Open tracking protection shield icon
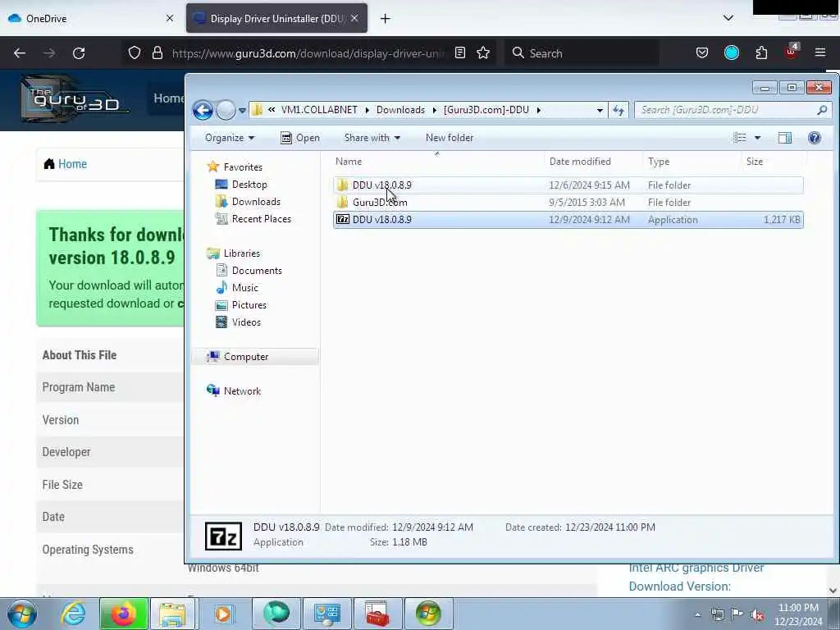 135,52
